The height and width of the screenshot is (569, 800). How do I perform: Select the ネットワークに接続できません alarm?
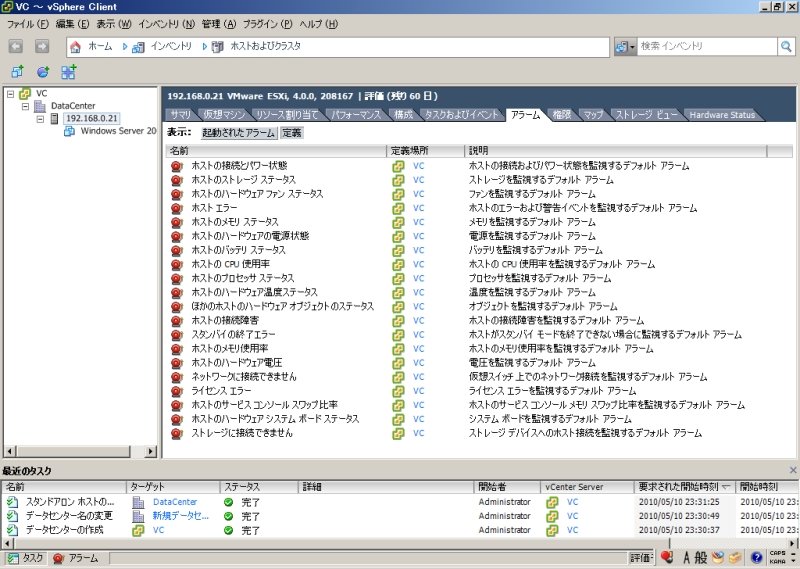[x=243, y=377]
